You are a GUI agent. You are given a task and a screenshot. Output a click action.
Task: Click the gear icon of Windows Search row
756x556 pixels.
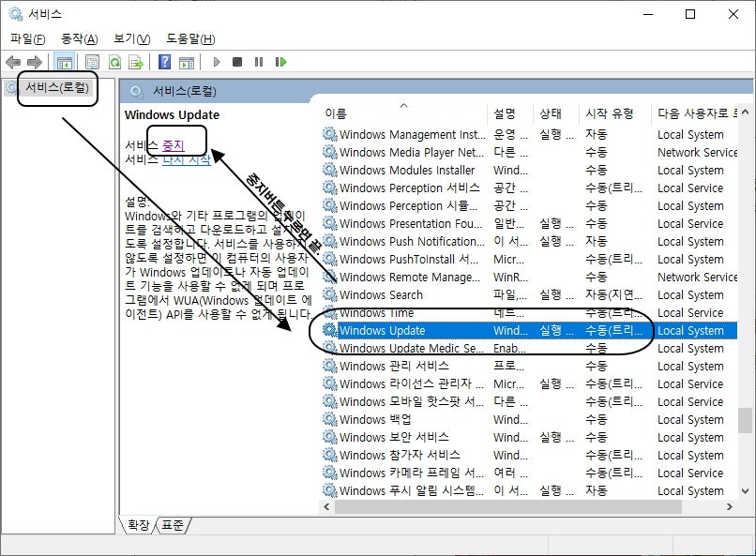pyautogui.click(x=330, y=294)
